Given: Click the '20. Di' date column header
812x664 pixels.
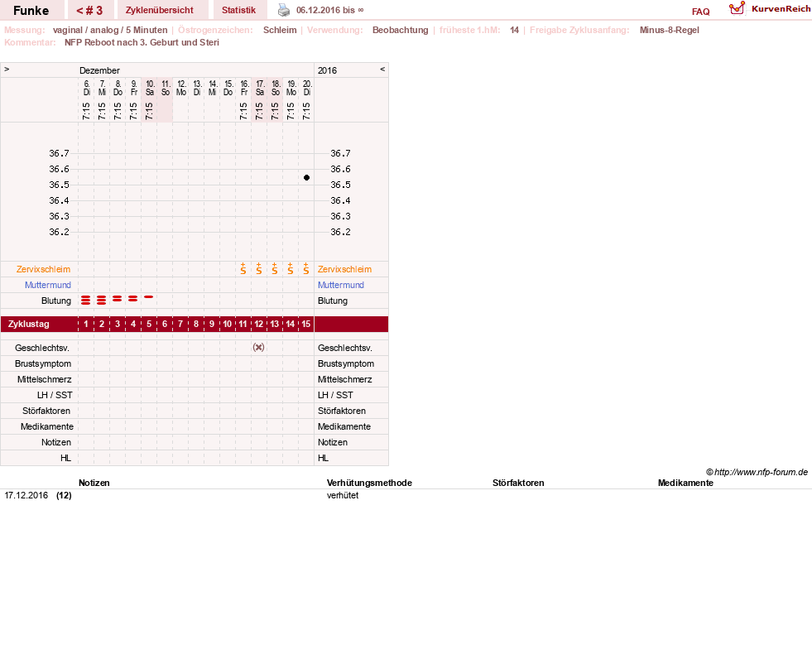Looking at the screenshot, I should [307, 88].
